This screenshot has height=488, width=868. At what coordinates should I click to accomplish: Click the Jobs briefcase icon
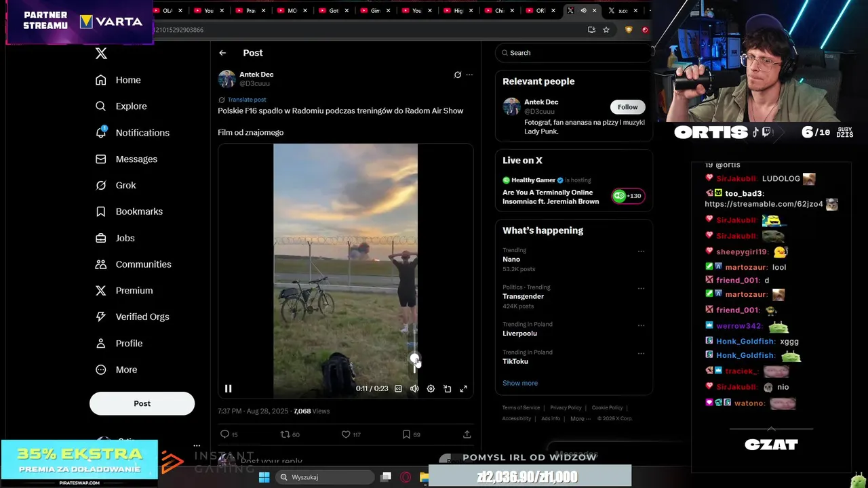[101, 238]
